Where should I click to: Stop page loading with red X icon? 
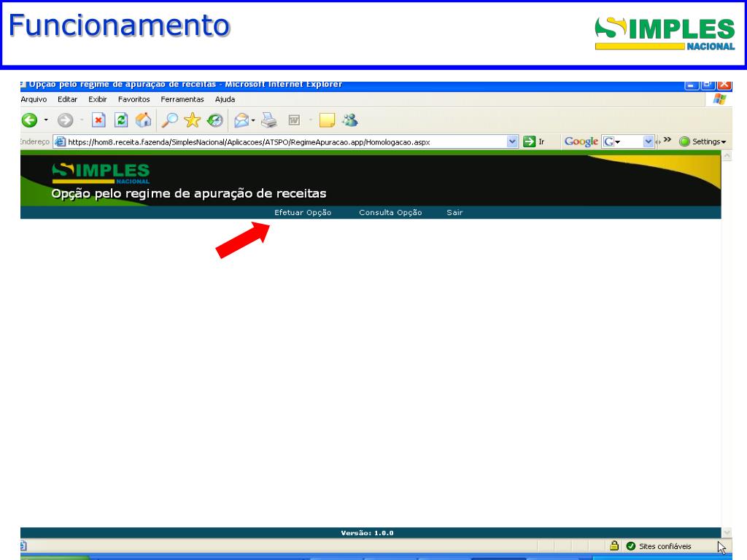click(x=98, y=120)
